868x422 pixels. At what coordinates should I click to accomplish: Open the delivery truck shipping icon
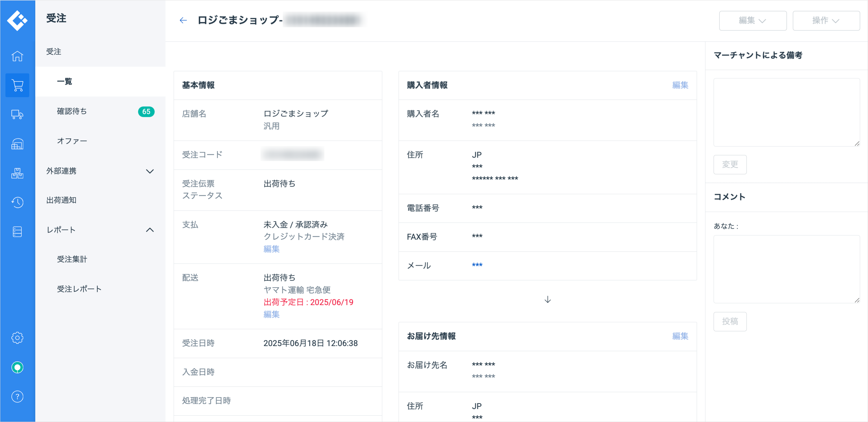point(17,115)
